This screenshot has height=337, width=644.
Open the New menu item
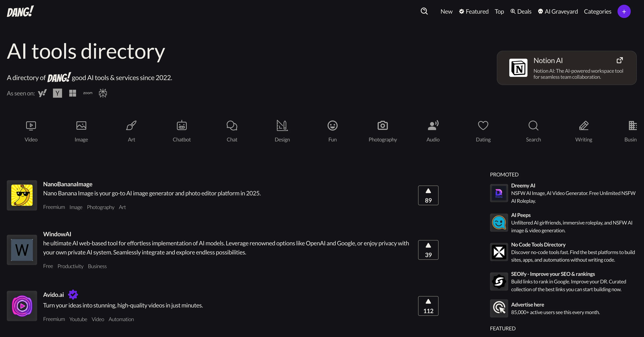tap(446, 12)
